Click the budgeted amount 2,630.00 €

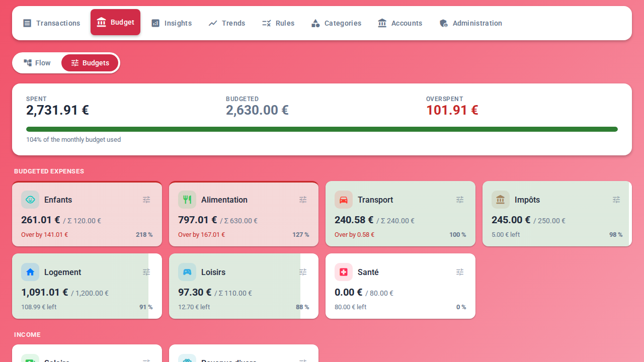257,110
